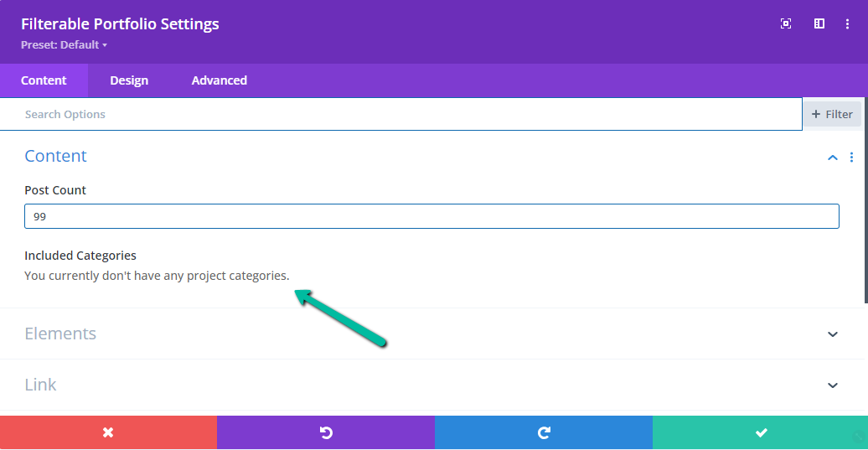Discard changes with the red X button
Screen dimensions: 868x450
coord(109,432)
